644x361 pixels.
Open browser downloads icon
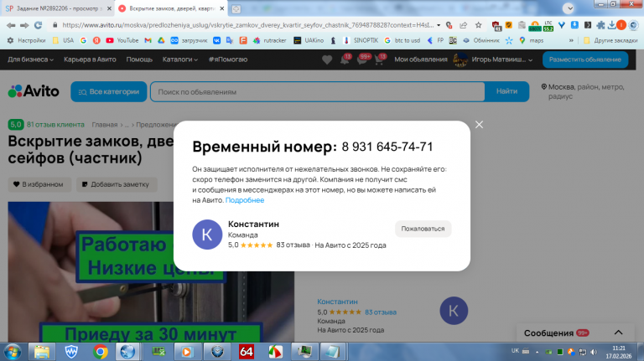[x=611, y=25]
